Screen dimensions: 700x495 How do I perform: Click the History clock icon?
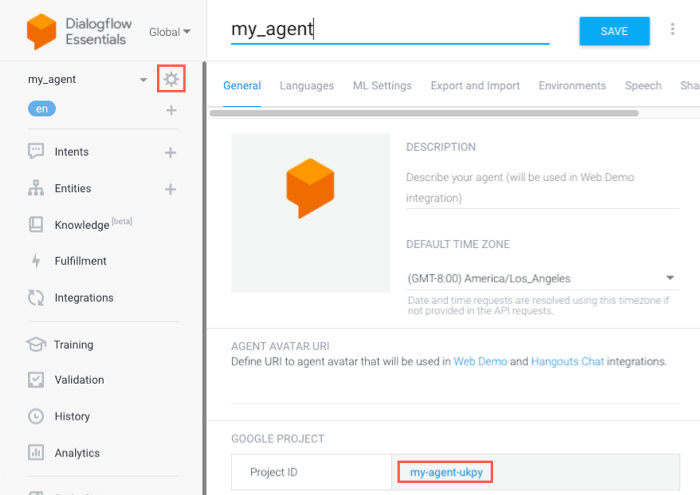(x=36, y=416)
